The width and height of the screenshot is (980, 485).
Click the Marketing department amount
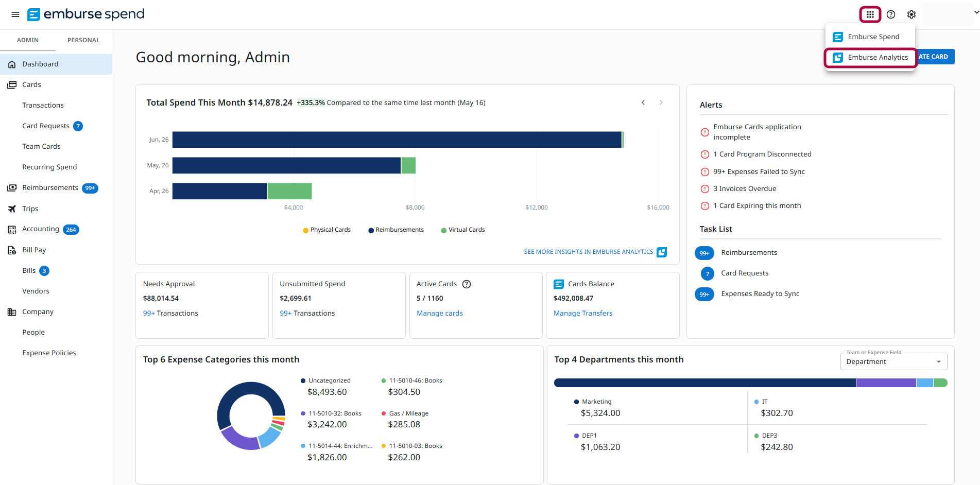point(600,413)
